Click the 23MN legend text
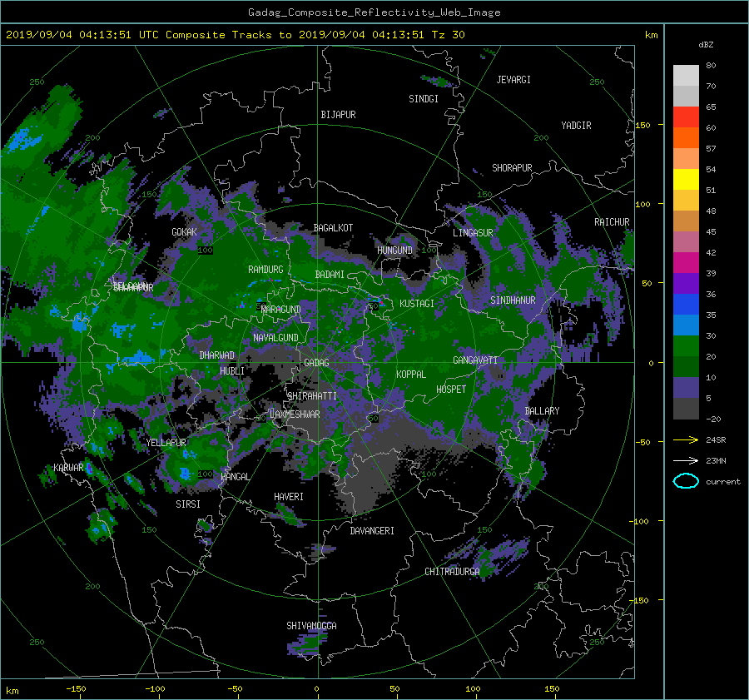The width and height of the screenshot is (749, 700). pos(716,460)
